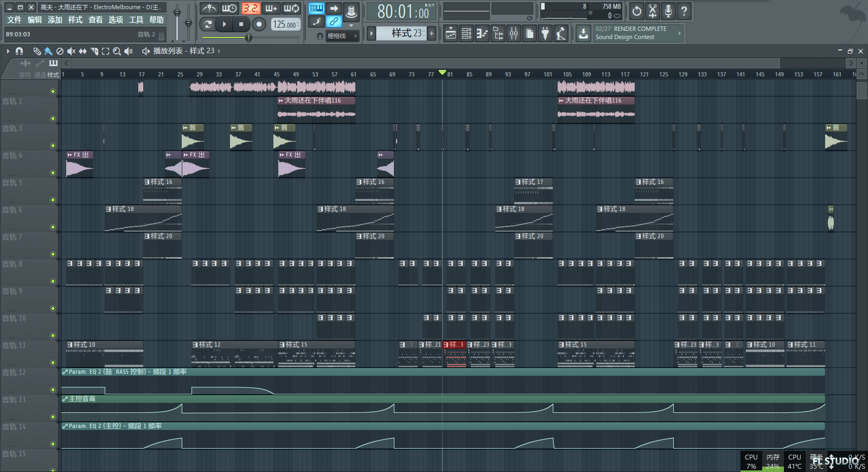The height and width of the screenshot is (472, 868).
Task: Click the Play button
Action: tap(224, 24)
